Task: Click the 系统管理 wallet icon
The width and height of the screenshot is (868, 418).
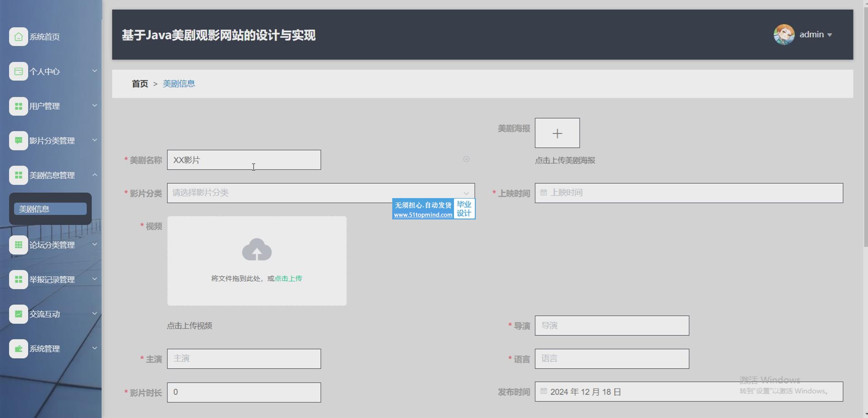Action: coord(18,349)
